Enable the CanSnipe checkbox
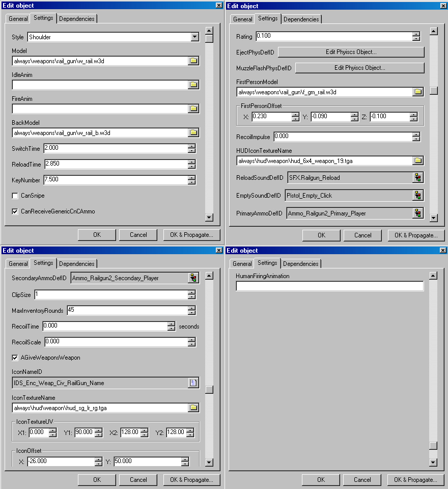Screen dimensions: 448x489 click(15, 196)
